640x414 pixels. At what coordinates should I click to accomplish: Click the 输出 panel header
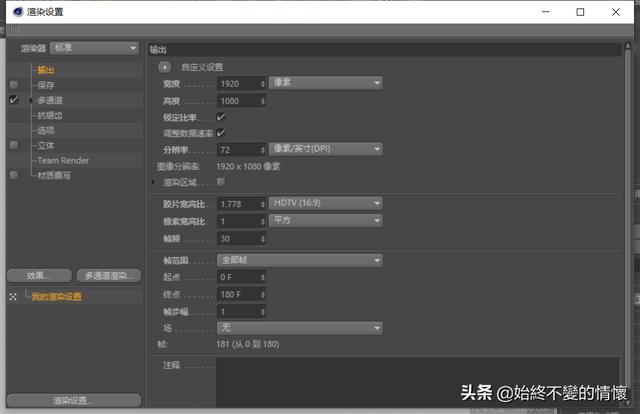pos(385,49)
